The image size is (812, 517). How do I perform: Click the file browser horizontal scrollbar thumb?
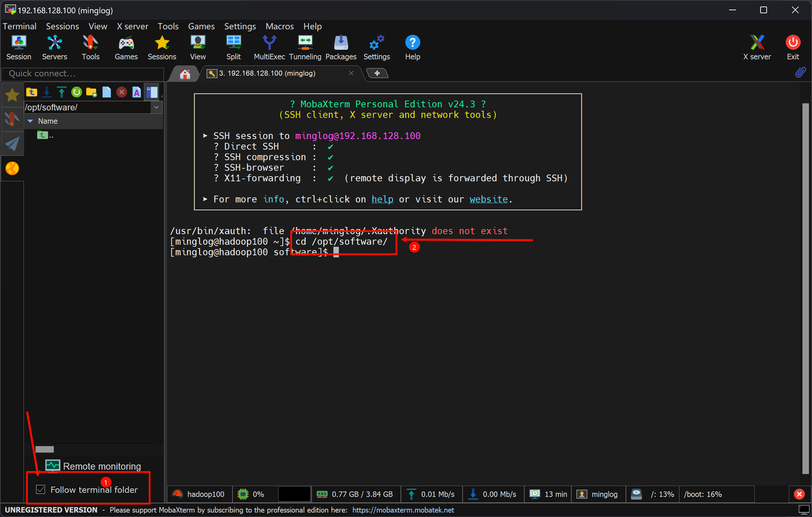(x=45, y=449)
